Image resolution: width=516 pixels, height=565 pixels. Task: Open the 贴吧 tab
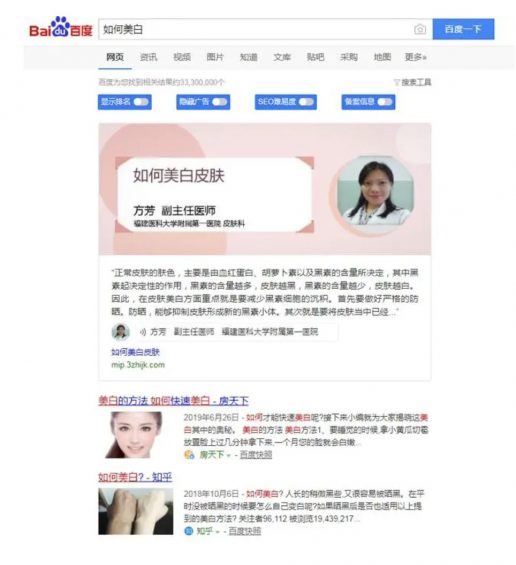pyautogui.click(x=316, y=57)
